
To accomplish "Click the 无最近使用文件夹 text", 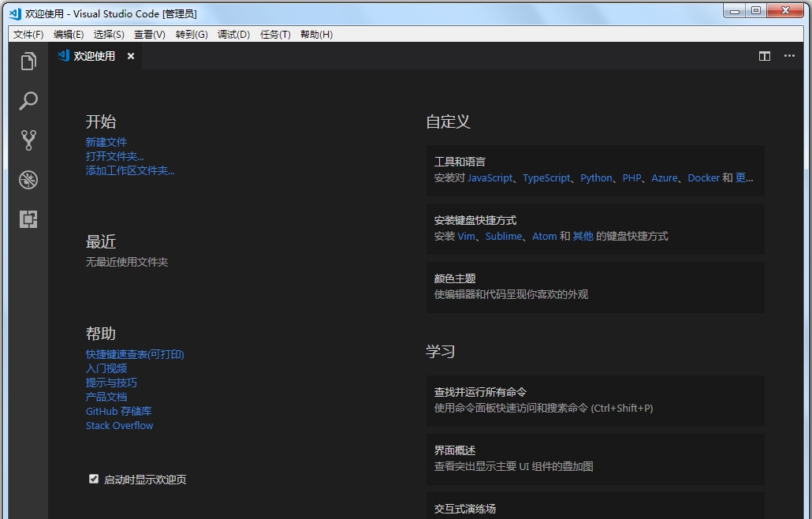I will pos(127,262).
